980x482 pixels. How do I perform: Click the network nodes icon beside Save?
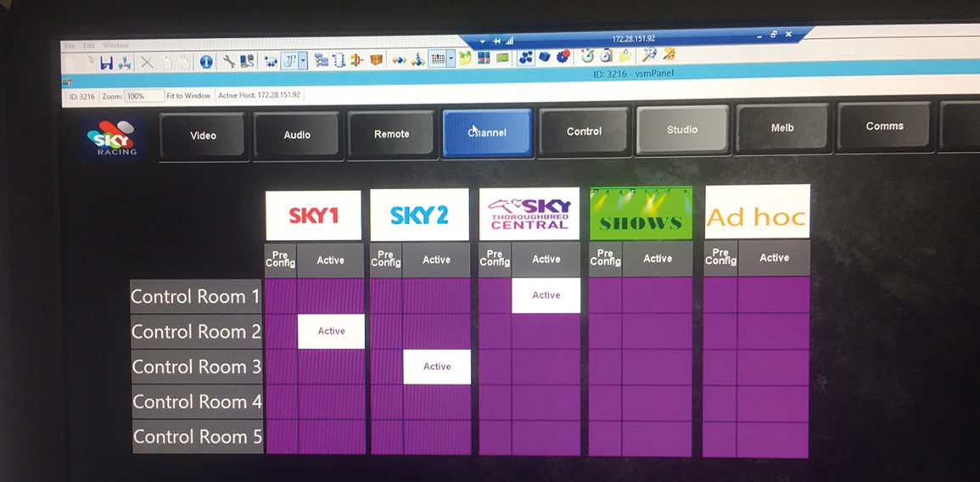pos(125,63)
